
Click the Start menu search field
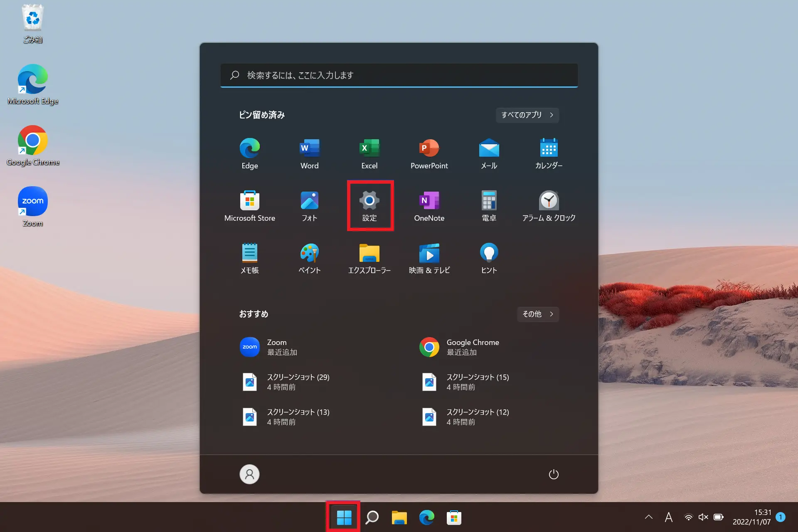click(399, 75)
